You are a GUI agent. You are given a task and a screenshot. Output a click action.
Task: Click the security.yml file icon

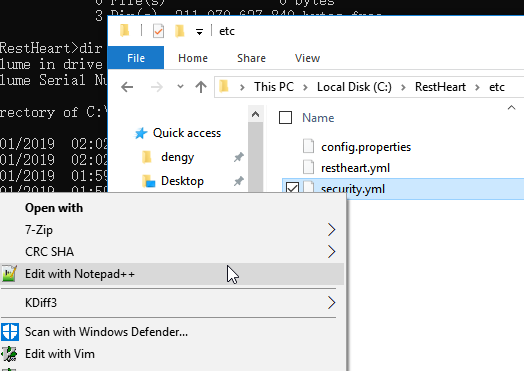[x=308, y=188]
